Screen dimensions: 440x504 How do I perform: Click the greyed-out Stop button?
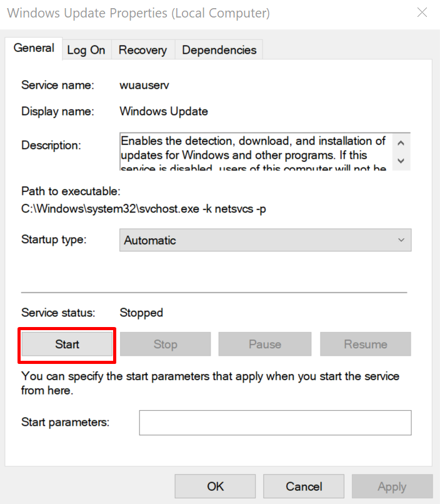tap(166, 344)
